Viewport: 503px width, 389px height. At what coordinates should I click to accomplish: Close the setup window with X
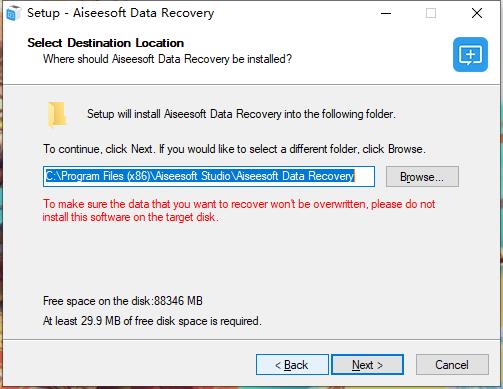(477, 13)
